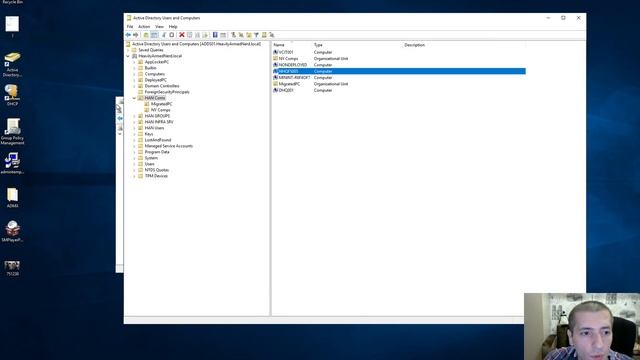This screenshot has height=360, width=640.
Task: Select HAN Users in the tree
Action: coord(154,128)
